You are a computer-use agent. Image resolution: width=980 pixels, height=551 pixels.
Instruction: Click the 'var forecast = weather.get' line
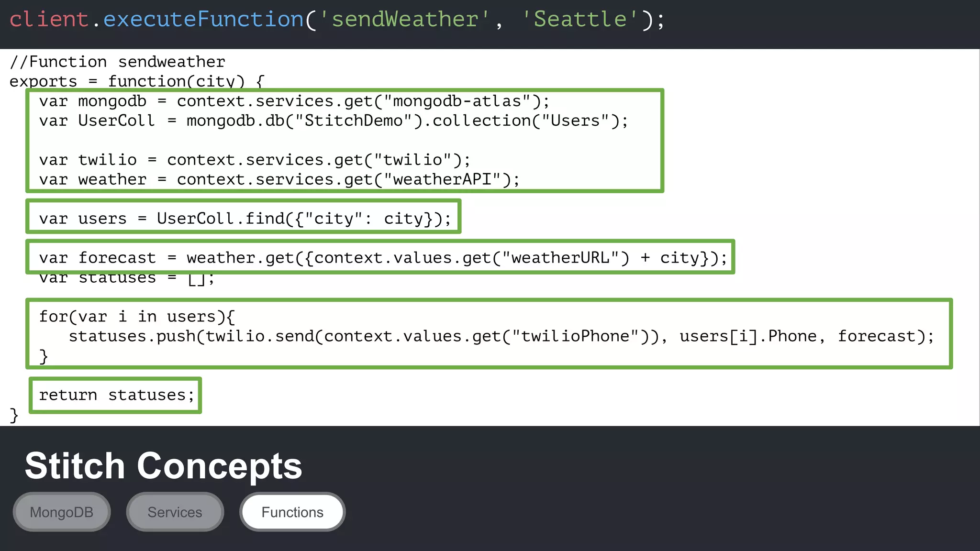383,258
